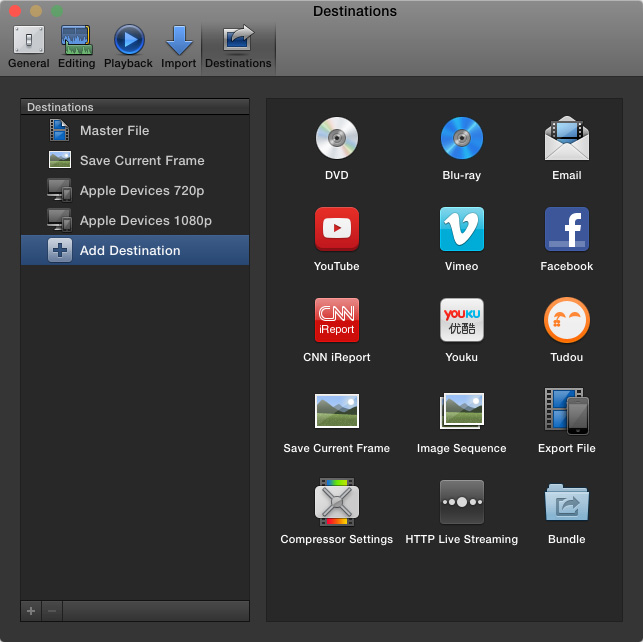Click the DVD destination icon

pyautogui.click(x=337, y=138)
